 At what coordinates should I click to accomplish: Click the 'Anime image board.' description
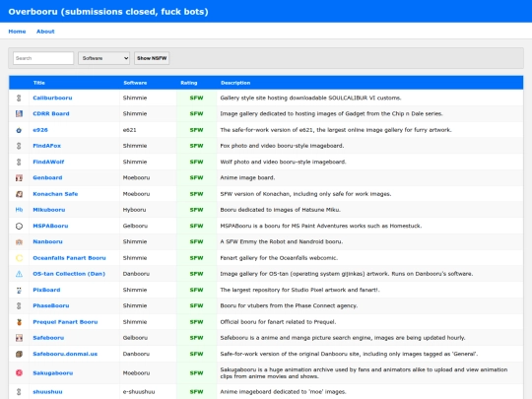pos(247,177)
